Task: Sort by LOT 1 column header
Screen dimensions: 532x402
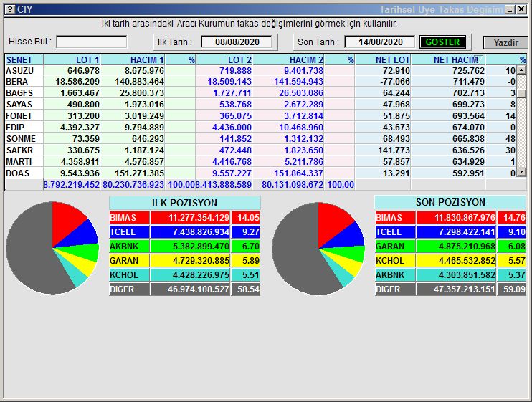Action: pyautogui.click(x=72, y=59)
